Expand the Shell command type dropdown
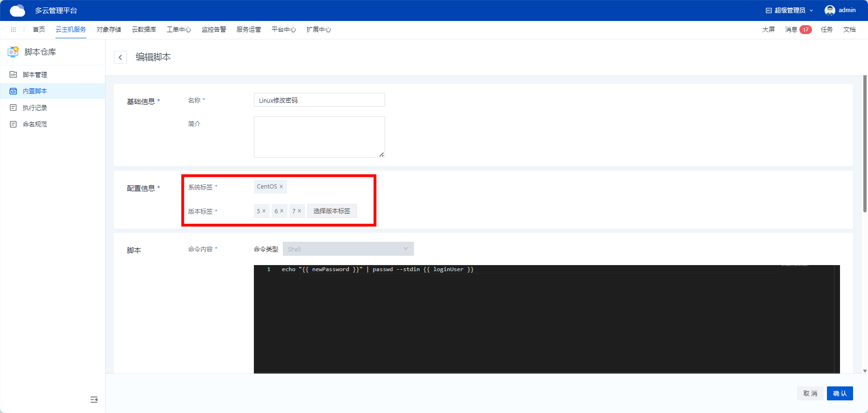The width and height of the screenshot is (868, 413). [x=348, y=249]
